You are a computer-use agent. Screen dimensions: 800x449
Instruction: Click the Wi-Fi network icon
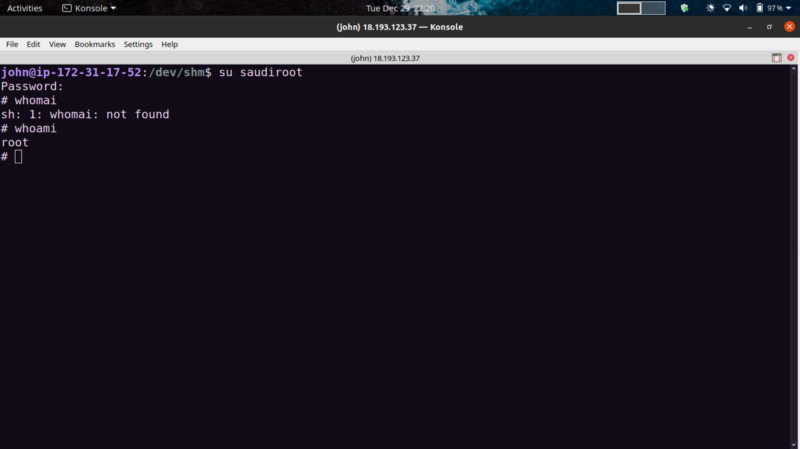(x=727, y=8)
